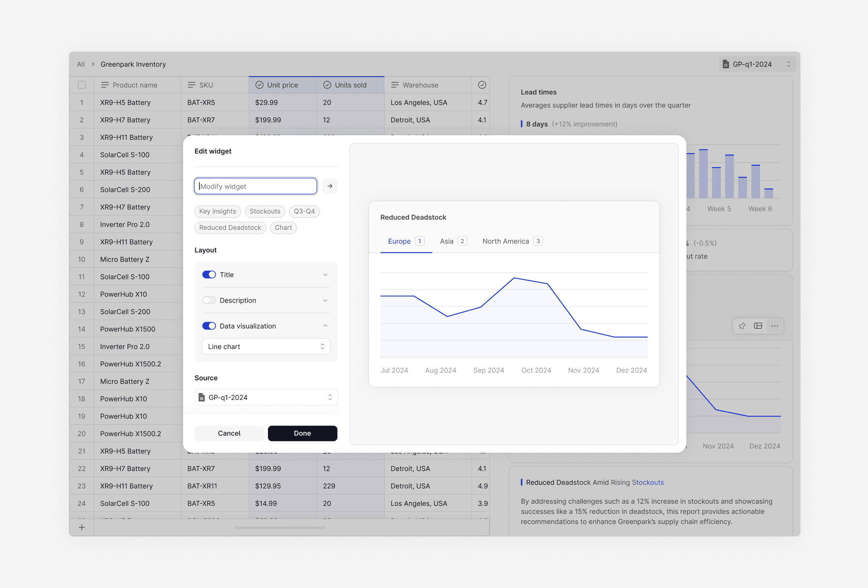The height and width of the screenshot is (588, 868).
Task: Click the Cancel button
Action: [x=229, y=433]
